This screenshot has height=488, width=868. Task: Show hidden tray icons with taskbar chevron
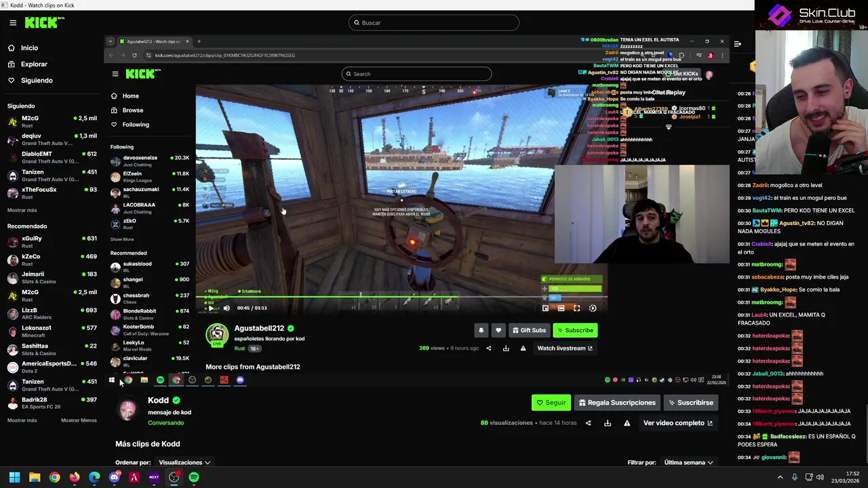[780, 477]
